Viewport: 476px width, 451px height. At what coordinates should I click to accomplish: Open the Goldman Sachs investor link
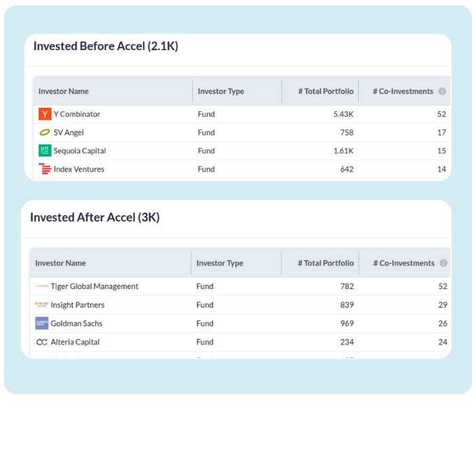[x=77, y=323]
